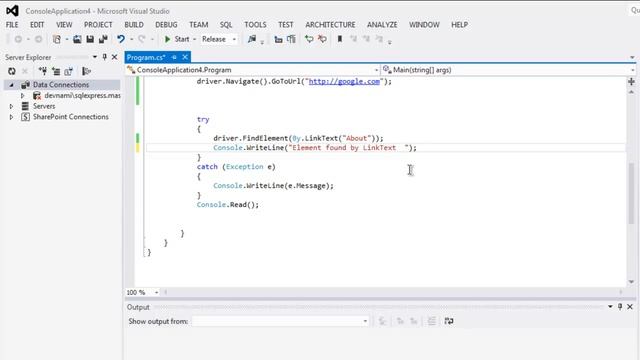Open the ANALYZE menu
Image resolution: width=640 pixels, height=360 pixels.
click(x=382, y=25)
